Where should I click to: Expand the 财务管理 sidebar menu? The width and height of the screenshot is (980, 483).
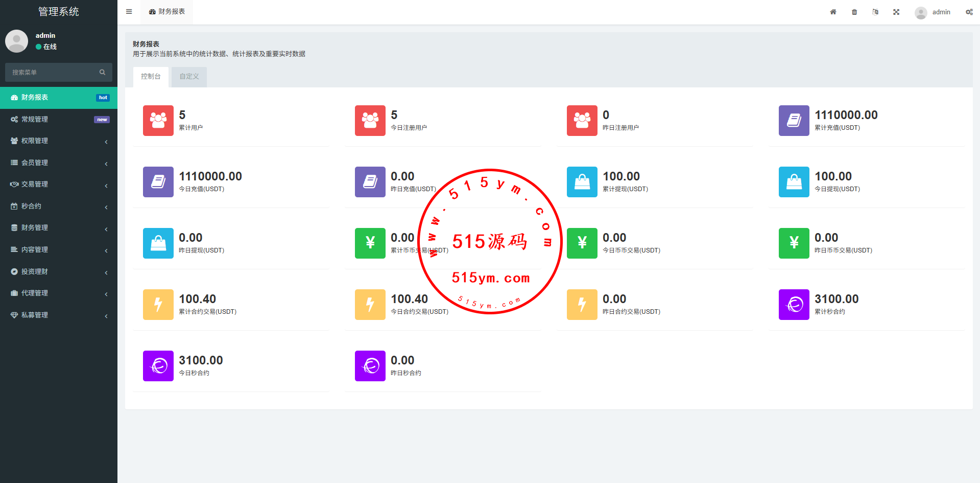pos(58,228)
